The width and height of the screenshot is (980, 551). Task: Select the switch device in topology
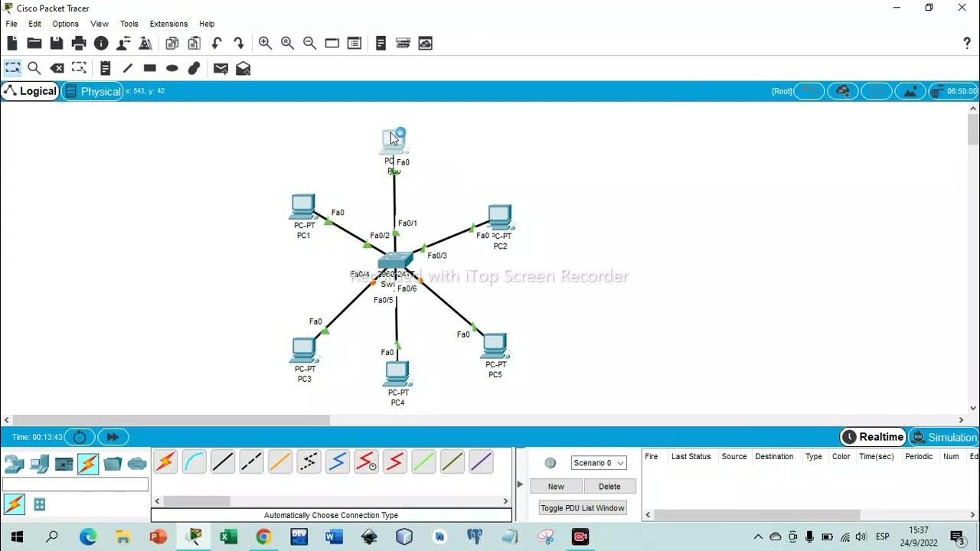395,262
